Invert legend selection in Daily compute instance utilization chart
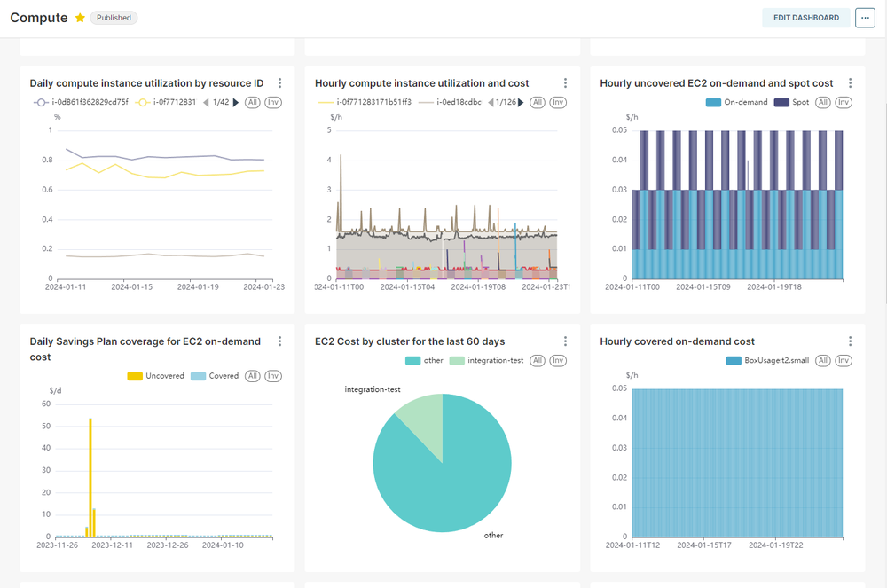 tap(273, 102)
